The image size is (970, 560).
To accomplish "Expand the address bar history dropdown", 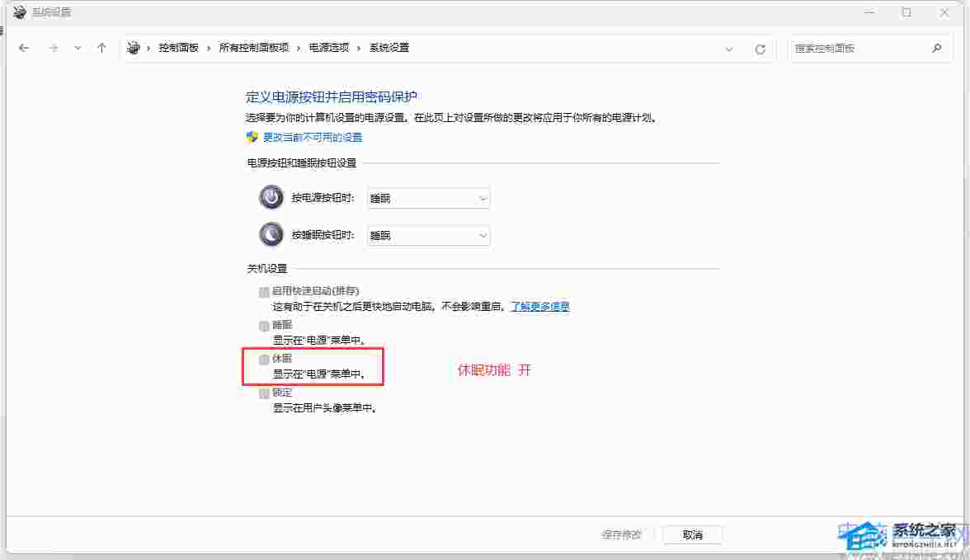I will 728,49.
